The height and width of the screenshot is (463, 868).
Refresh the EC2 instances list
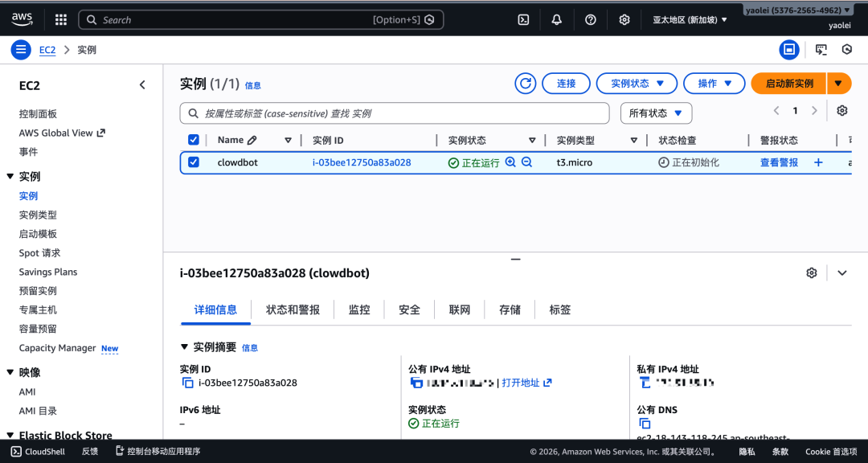coord(525,83)
